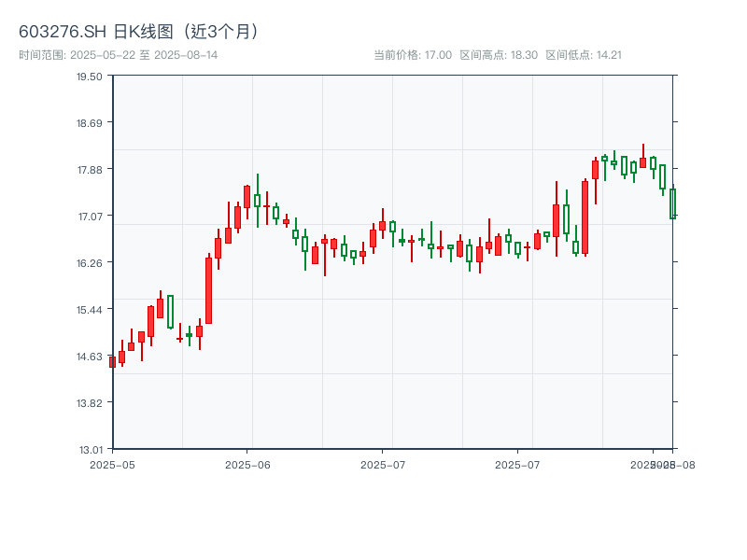Viewport: 747px width, 560px height.
Task: Click the 15.44 price axis label
Action: tap(90, 310)
